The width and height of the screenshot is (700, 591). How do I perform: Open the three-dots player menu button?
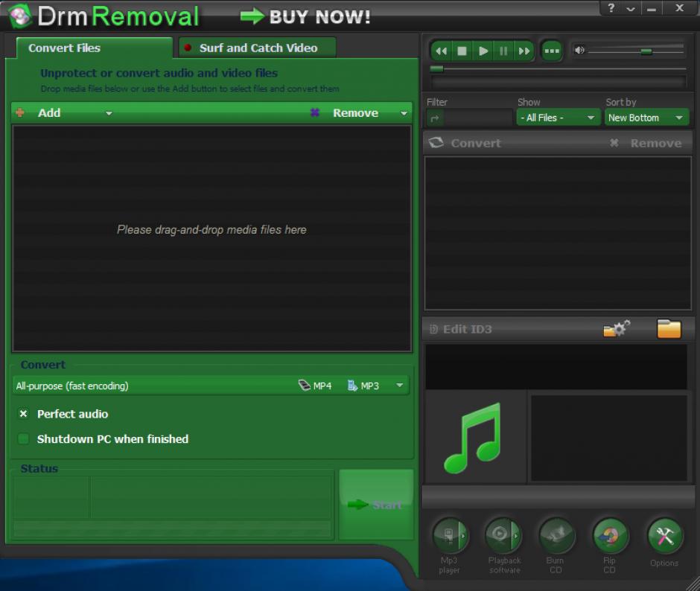[552, 51]
